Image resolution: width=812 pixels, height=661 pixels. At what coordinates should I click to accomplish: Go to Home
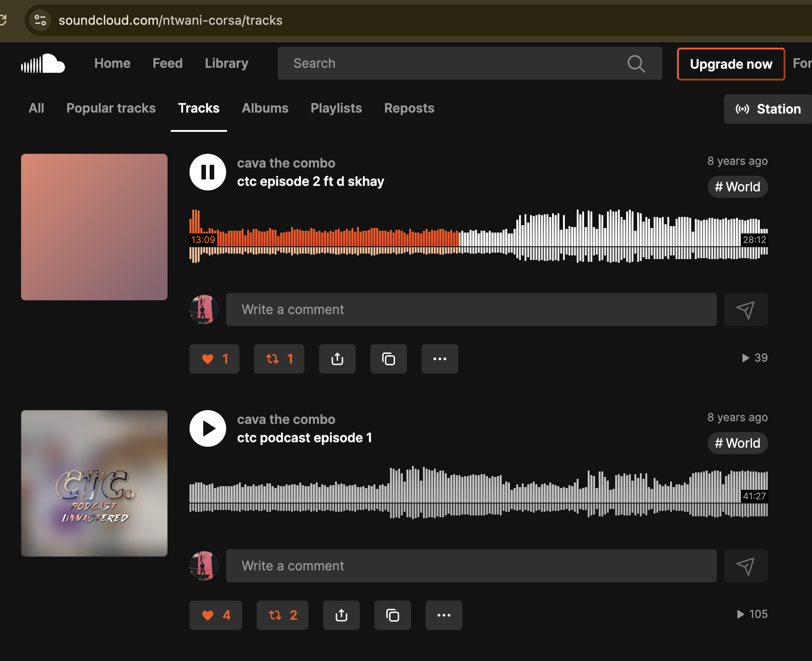click(112, 63)
